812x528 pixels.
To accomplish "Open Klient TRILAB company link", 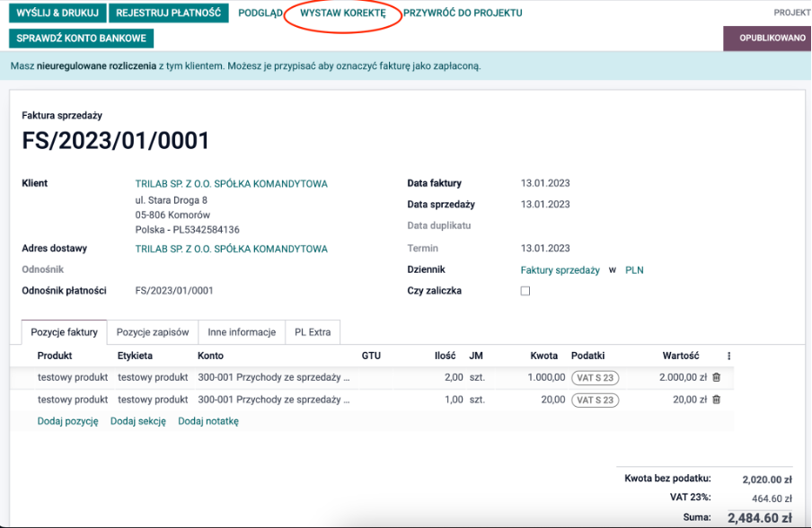I will [x=231, y=184].
